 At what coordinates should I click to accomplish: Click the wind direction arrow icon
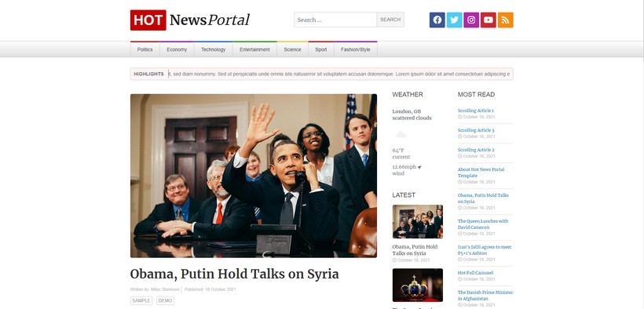419,167
